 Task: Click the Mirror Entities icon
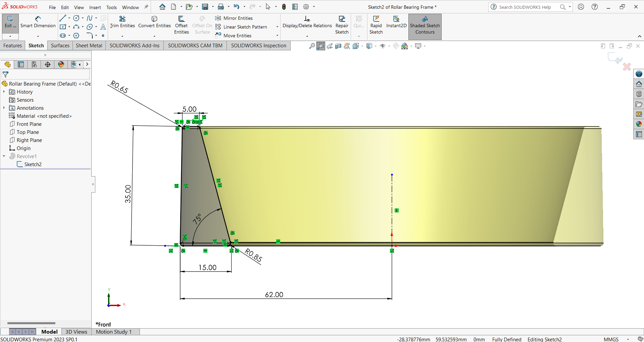(218, 18)
